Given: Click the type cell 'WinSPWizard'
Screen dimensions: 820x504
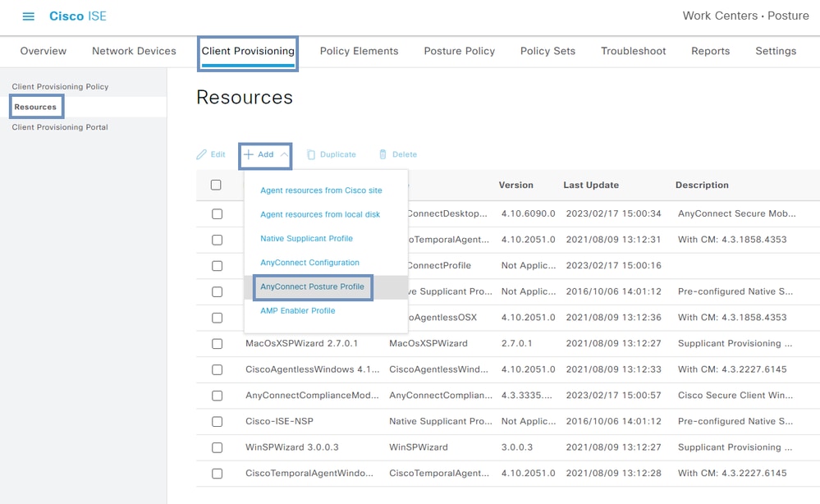Looking at the screenshot, I should coord(419,447).
